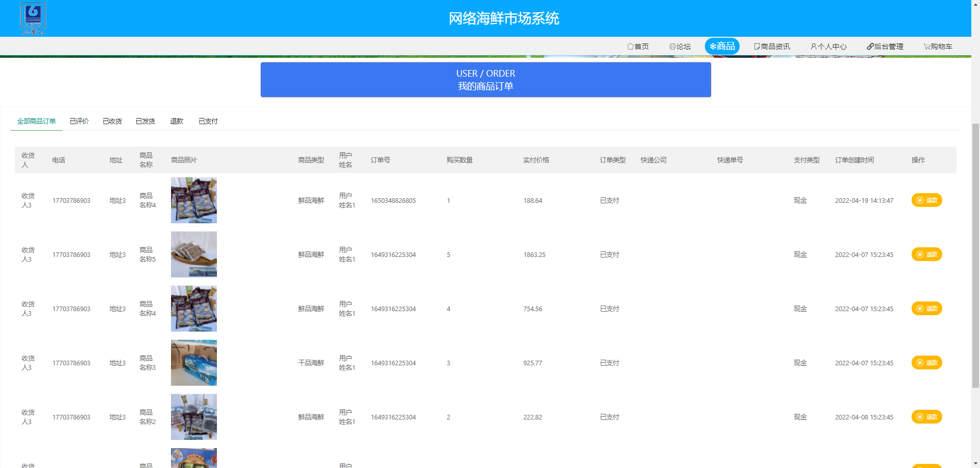Go to 首页 home page
The image size is (980, 468).
[638, 46]
